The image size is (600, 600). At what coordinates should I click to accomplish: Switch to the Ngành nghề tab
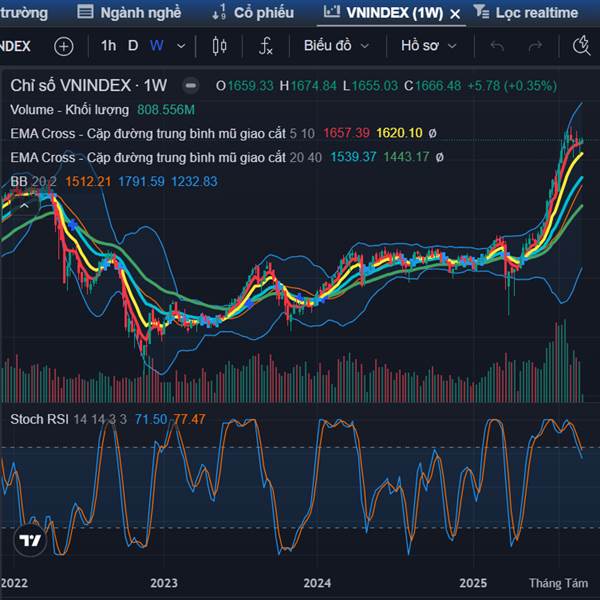(x=130, y=13)
